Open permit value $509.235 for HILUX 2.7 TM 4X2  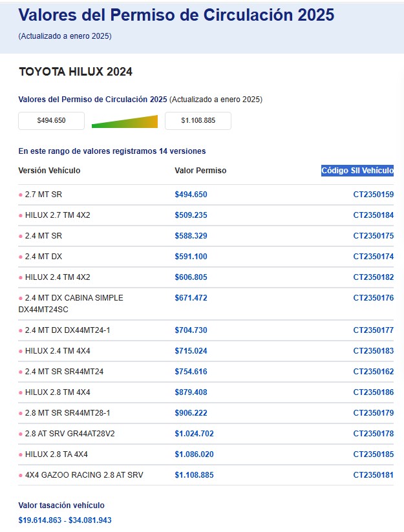191,215
